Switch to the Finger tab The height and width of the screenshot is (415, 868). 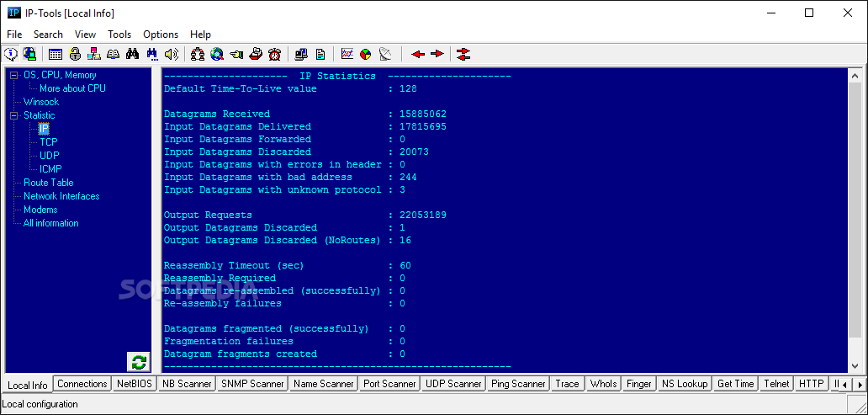click(x=639, y=383)
